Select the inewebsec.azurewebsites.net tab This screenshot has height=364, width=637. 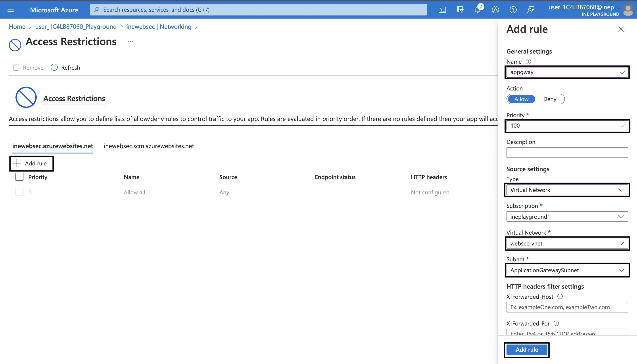(x=52, y=146)
